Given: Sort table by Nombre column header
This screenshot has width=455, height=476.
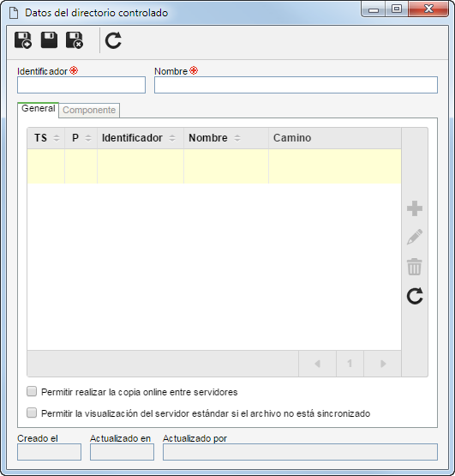Looking at the screenshot, I should (226, 138).
